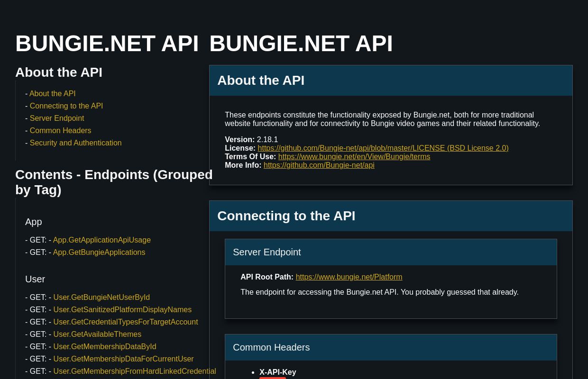Jump to Server Endpoint sidebar link
Image resolution: width=588 pixels, height=379 pixels.
point(57,118)
